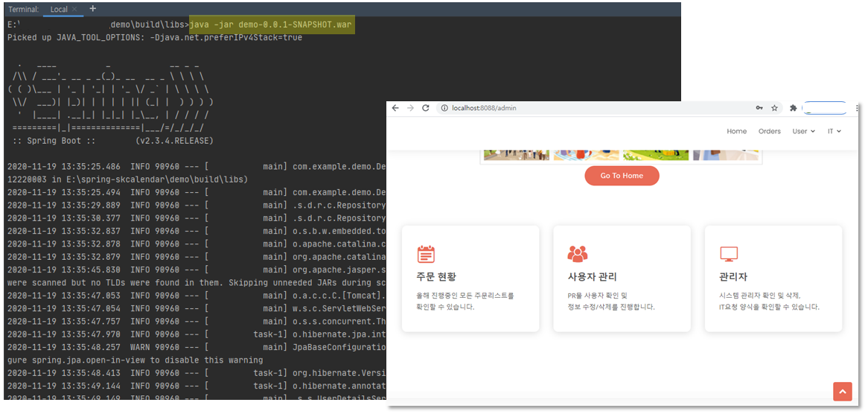
Task: Click the user management people icon
Action: pyautogui.click(x=578, y=254)
